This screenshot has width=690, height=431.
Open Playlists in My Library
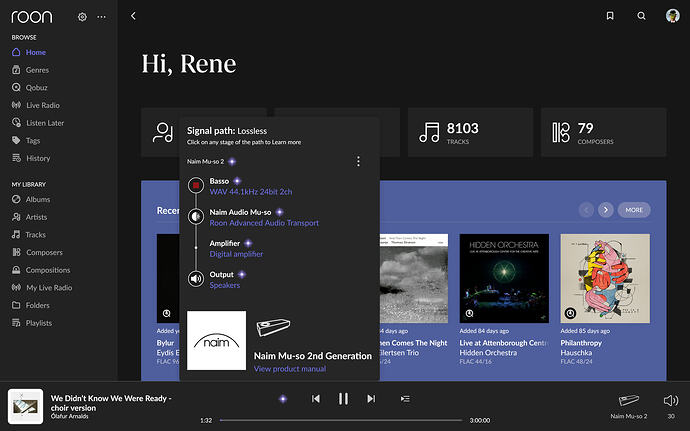click(x=32, y=323)
